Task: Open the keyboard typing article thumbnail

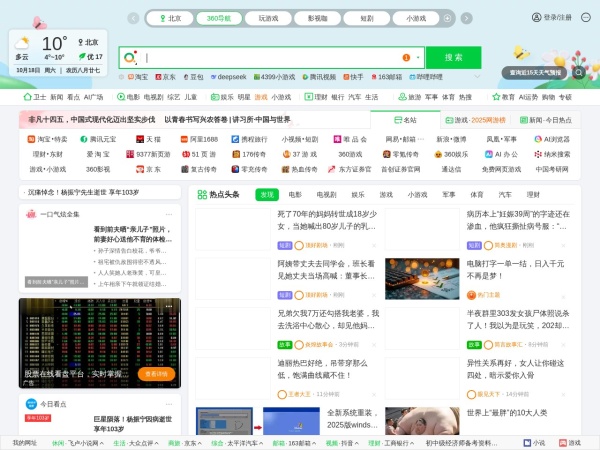Action: tap(422, 279)
